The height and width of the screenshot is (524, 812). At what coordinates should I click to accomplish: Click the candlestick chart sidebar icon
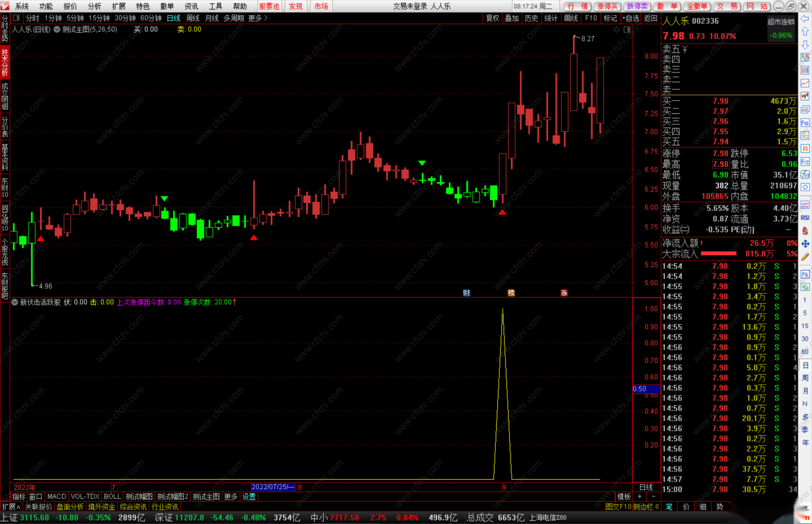[x=805, y=96]
